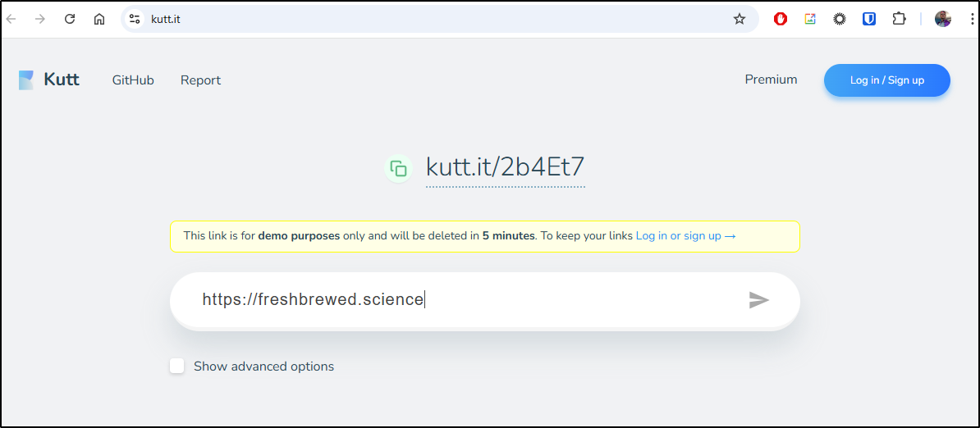Reload the page
Image resolution: width=980 pixels, height=428 pixels.
(x=70, y=20)
